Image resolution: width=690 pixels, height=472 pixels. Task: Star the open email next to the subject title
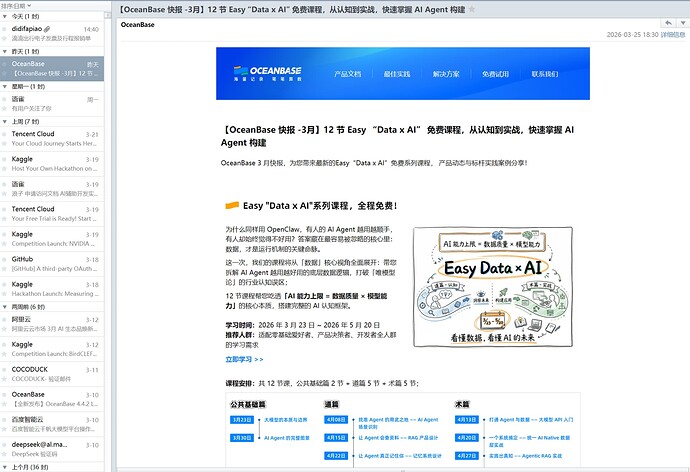(472, 9)
